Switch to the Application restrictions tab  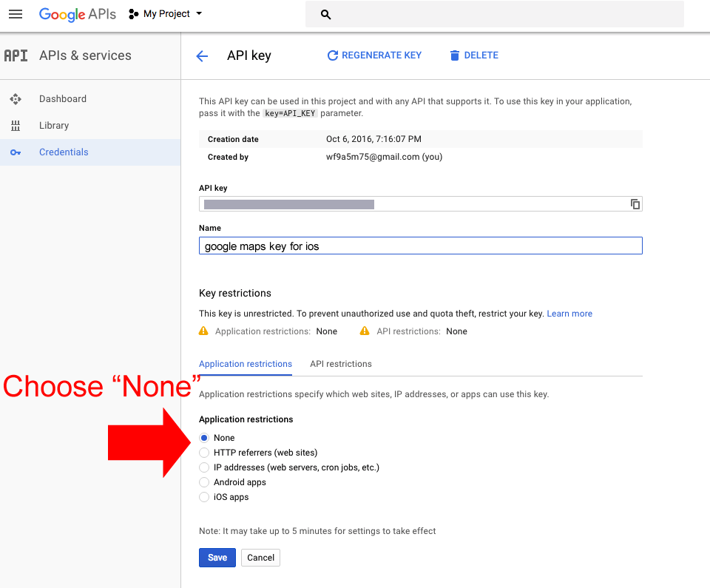[x=246, y=364]
